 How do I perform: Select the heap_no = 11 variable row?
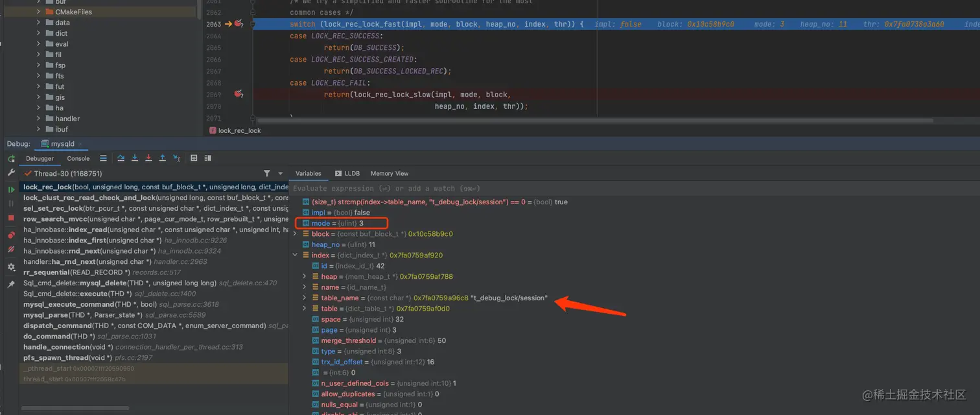tap(635, 244)
